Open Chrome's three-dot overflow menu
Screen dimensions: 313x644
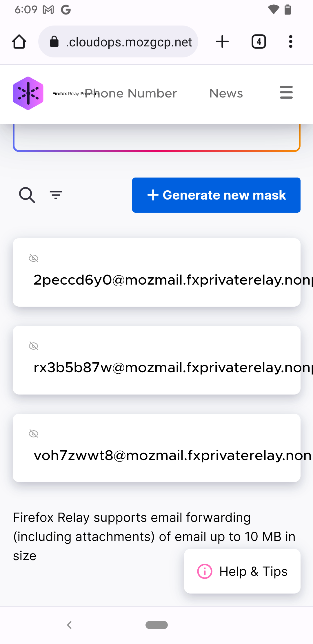coord(290,41)
